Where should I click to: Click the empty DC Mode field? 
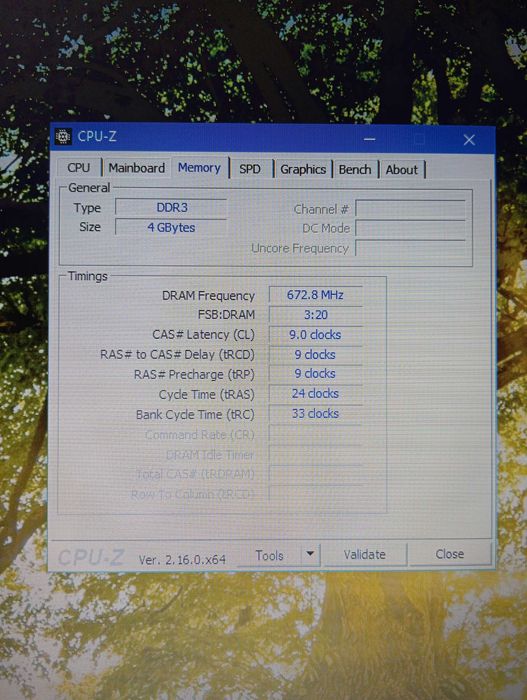click(410, 229)
